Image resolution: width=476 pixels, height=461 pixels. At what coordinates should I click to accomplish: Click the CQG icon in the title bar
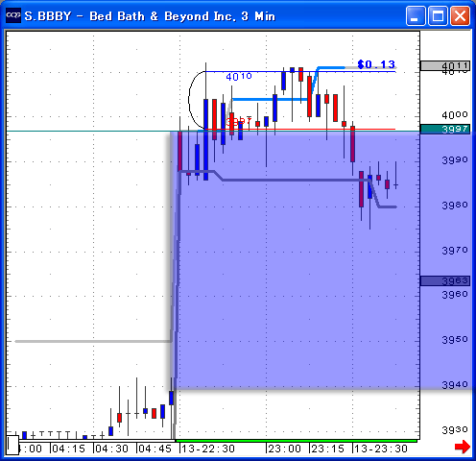tap(13, 15)
